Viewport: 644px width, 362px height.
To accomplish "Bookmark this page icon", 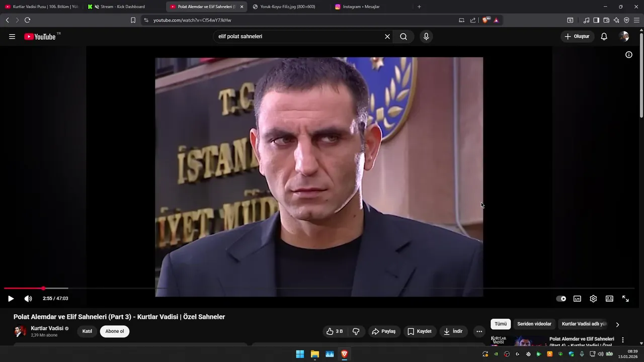I will [133, 20].
